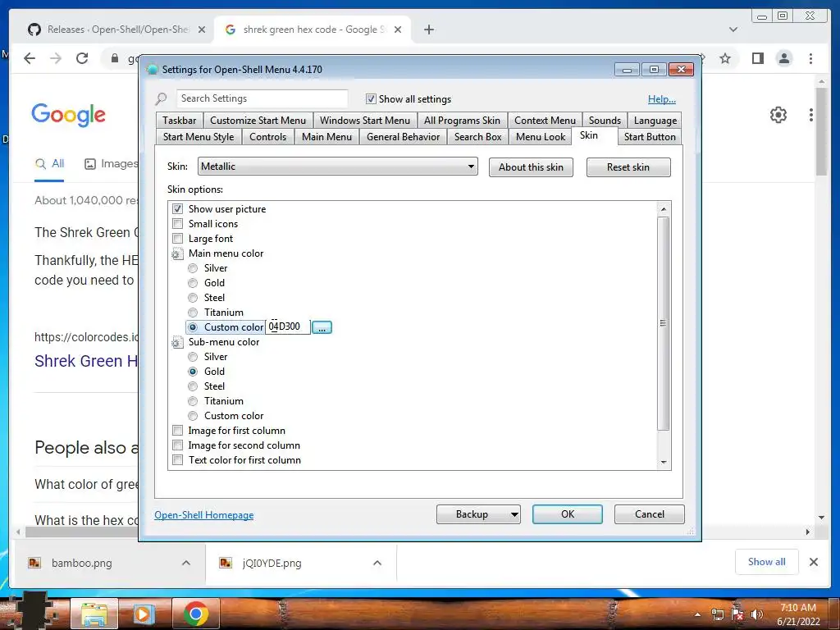Image resolution: width=840 pixels, height=630 pixels.
Task: Open custom color picker ellipsis button
Action: [x=322, y=327]
